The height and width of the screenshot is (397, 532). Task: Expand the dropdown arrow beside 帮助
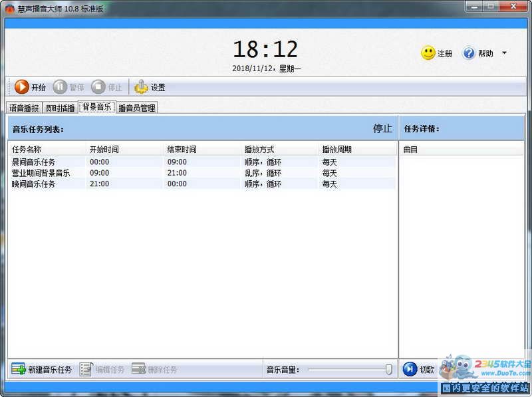(504, 53)
